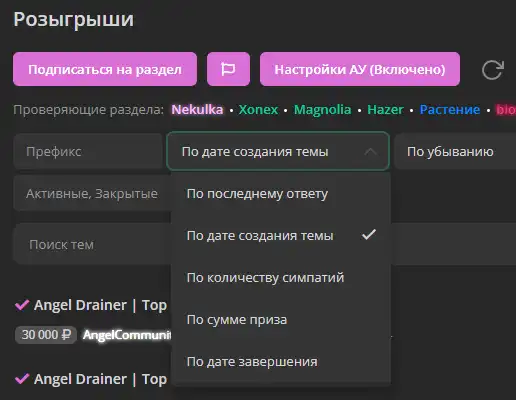This screenshot has height=400, width=516.
Task: Pick По дате завершения in the list
Action: [x=281, y=362]
